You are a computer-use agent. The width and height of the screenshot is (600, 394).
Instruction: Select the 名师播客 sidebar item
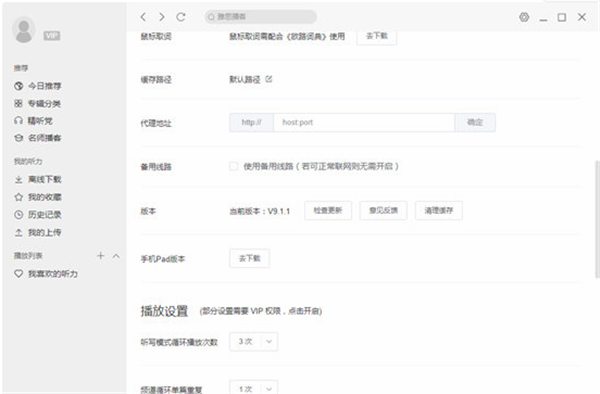click(x=38, y=138)
